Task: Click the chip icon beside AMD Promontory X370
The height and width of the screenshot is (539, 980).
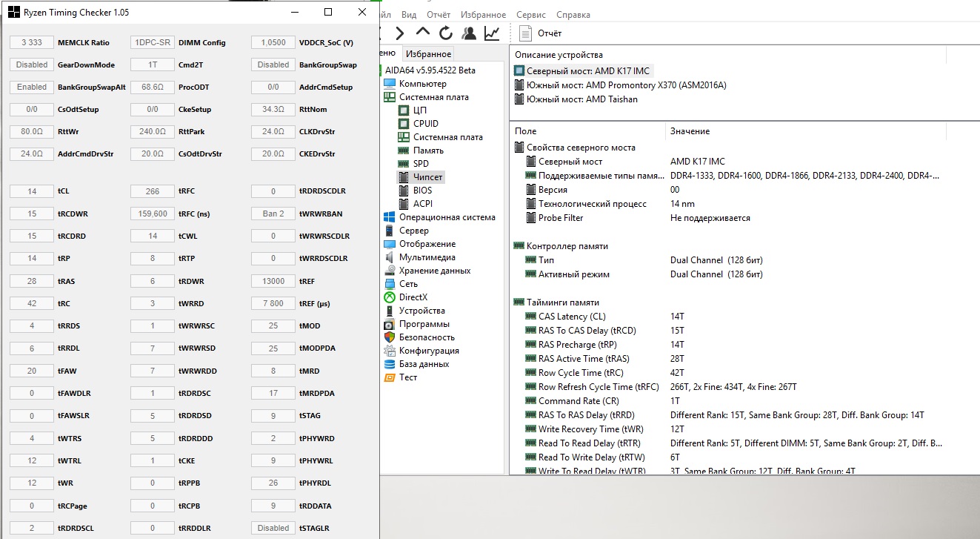Action: [519, 85]
